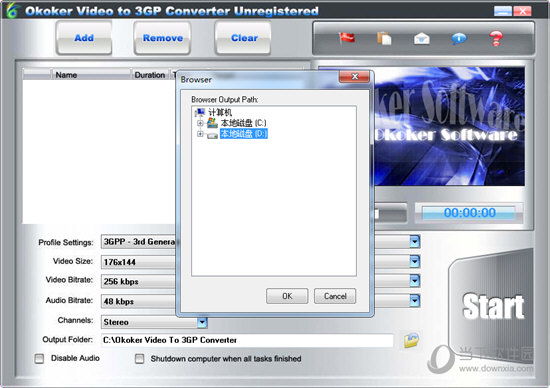Click the big Start button

pyautogui.click(x=492, y=307)
